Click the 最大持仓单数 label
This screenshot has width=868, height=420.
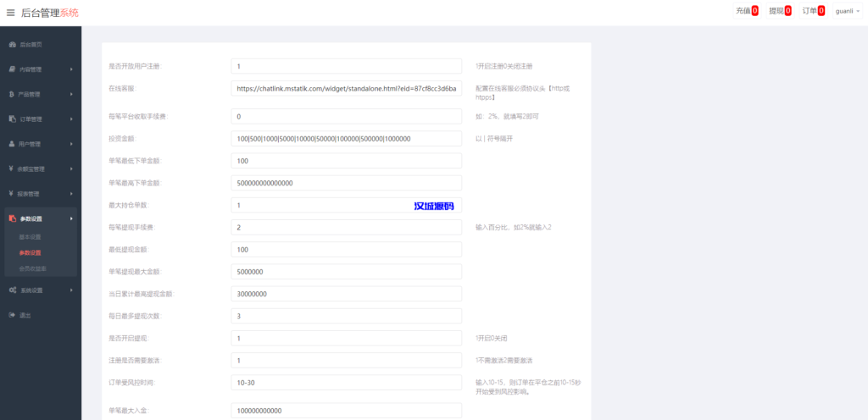[x=129, y=205]
